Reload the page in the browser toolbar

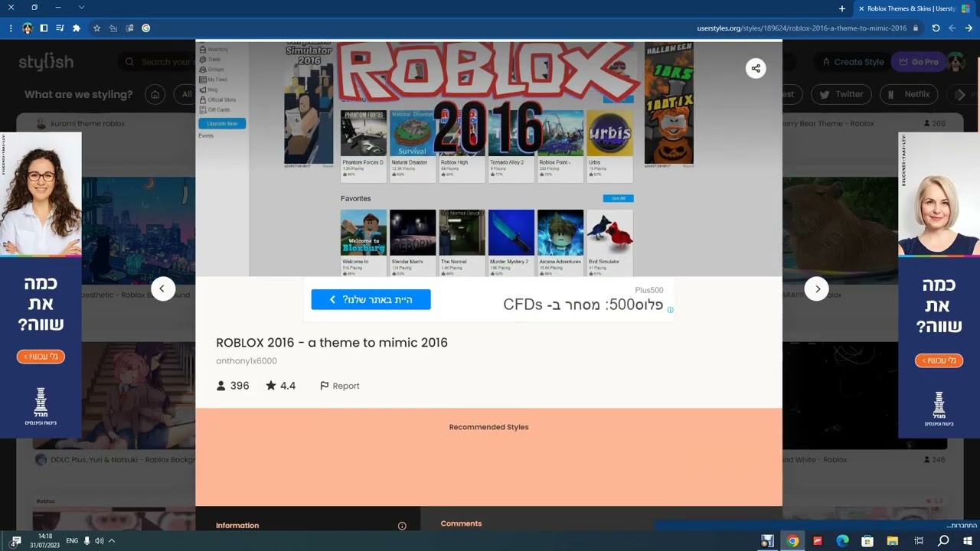click(936, 28)
